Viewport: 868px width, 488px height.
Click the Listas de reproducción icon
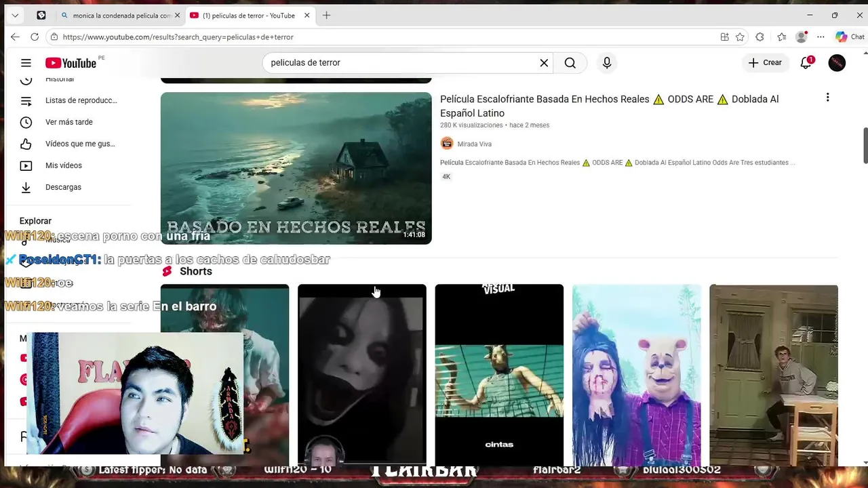click(x=26, y=101)
